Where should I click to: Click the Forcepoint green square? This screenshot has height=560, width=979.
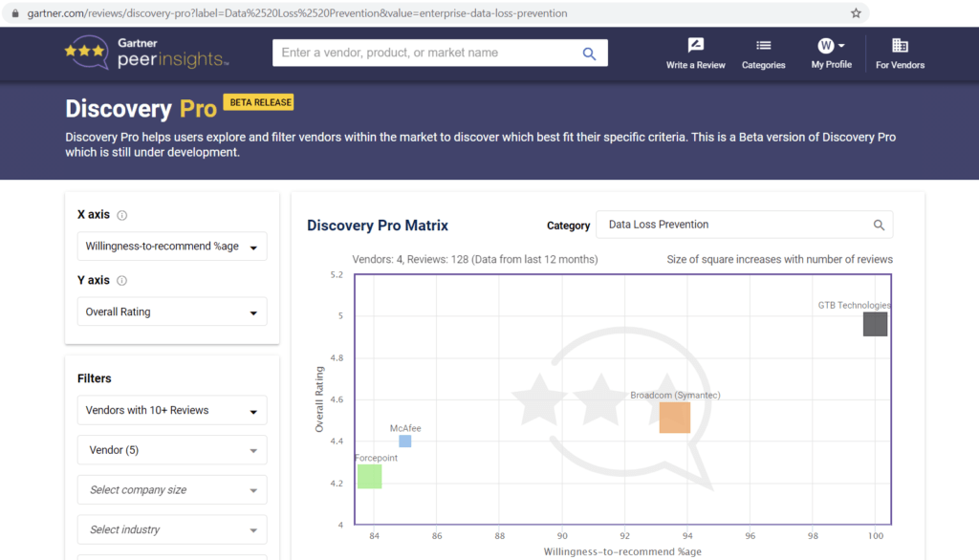pyautogui.click(x=370, y=476)
